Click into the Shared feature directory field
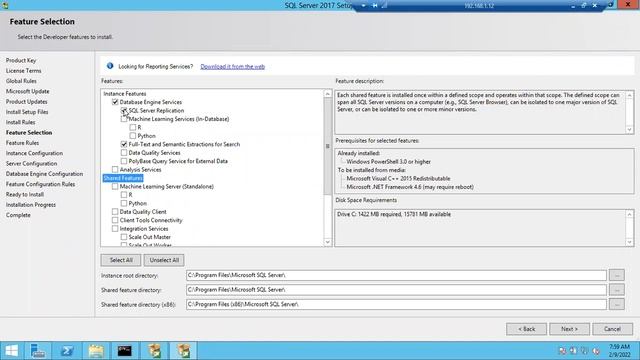640x360 pixels. pyautogui.click(x=396, y=290)
